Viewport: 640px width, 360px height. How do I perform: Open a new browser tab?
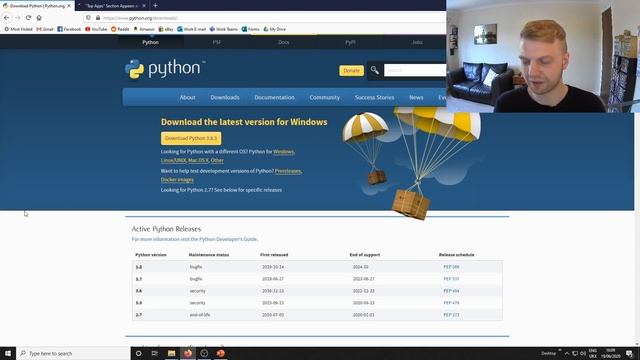(155, 6)
